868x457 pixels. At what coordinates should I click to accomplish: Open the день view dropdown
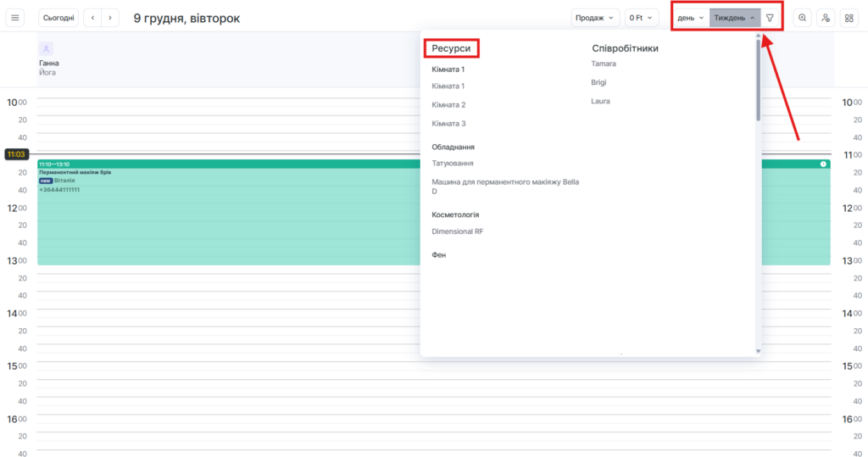(690, 18)
